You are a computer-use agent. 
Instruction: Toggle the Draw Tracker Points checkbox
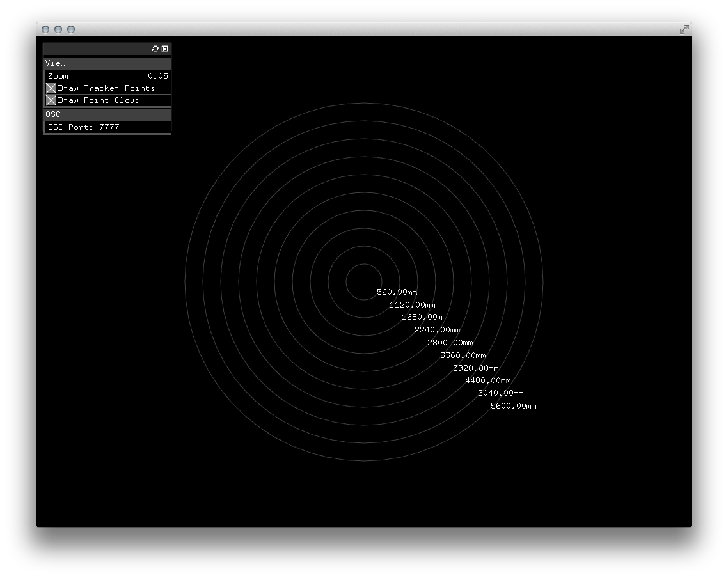(51, 89)
